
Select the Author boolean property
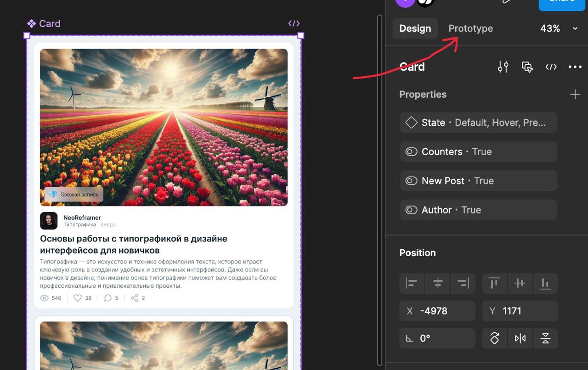pos(478,210)
